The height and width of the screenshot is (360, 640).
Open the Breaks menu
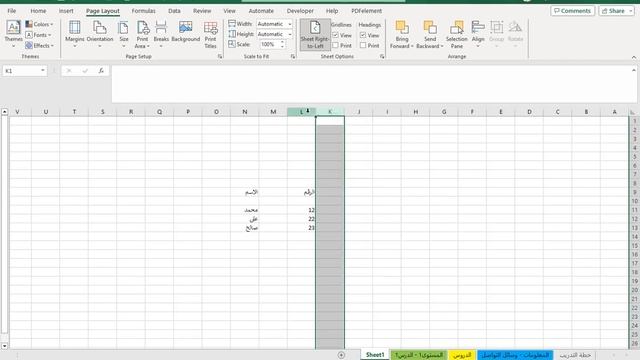[x=161, y=33]
